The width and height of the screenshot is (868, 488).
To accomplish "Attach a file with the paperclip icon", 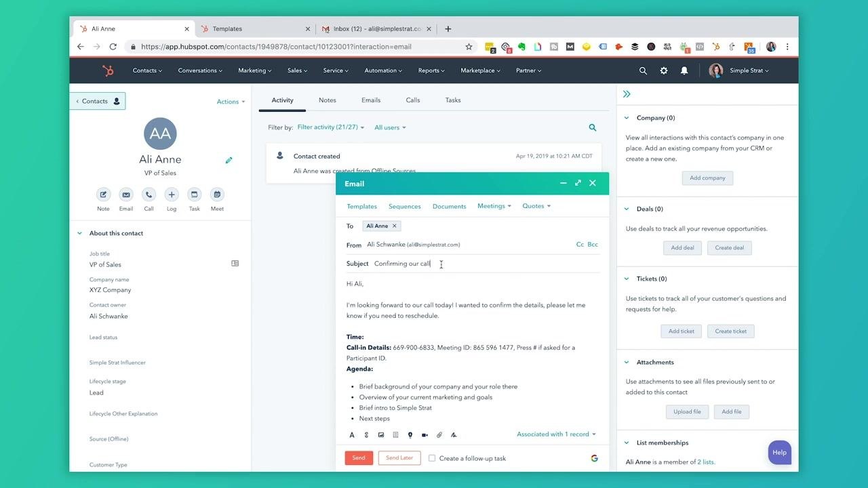I will pyautogui.click(x=439, y=435).
